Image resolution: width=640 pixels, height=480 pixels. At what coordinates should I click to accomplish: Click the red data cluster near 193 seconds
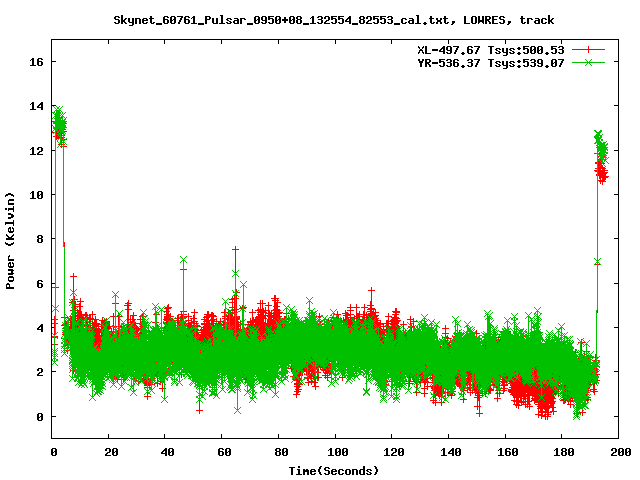(601, 172)
